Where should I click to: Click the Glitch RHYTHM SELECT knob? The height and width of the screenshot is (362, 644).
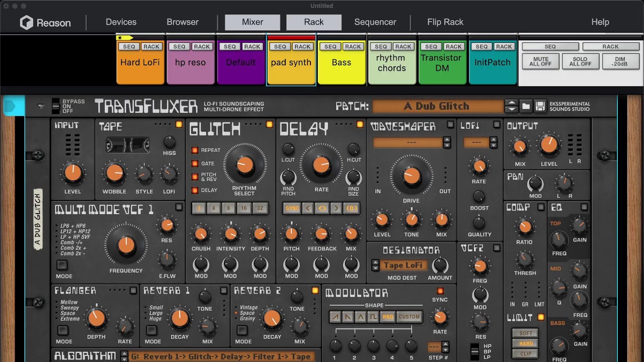245,164
